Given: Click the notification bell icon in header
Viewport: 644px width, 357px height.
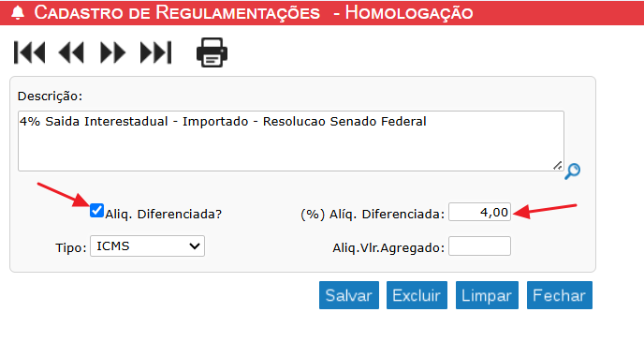Looking at the screenshot, I should 17,13.
